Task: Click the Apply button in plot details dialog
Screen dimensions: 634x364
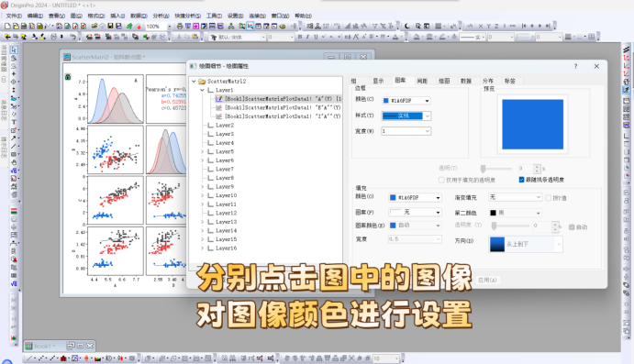Action: [487, 280]
